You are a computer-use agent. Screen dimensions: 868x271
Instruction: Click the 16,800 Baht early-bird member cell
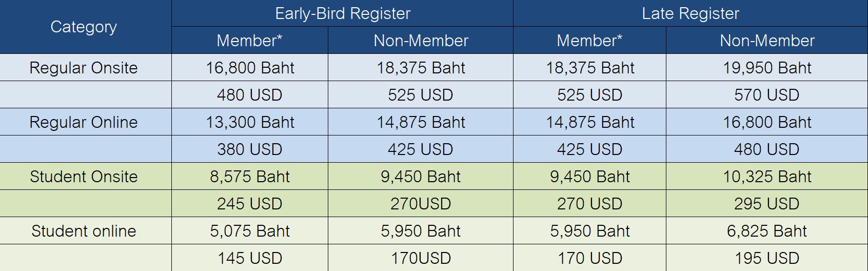(x=250, y=68)
